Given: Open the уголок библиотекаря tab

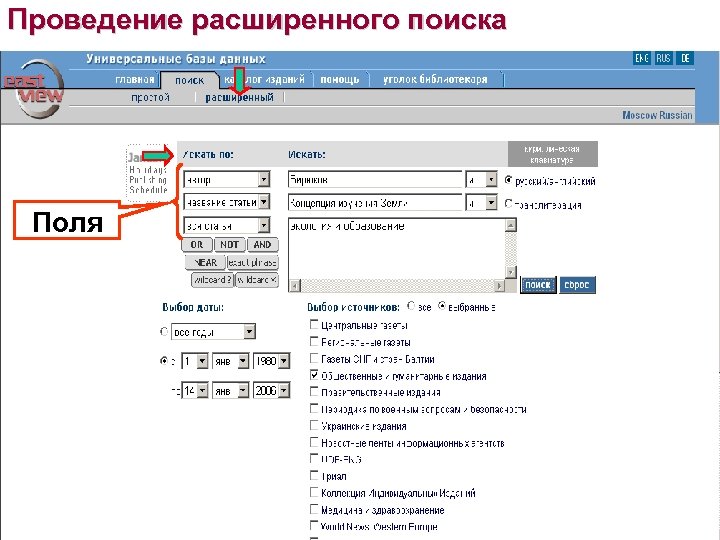Looking at the screenshot, I should (435, 79).
